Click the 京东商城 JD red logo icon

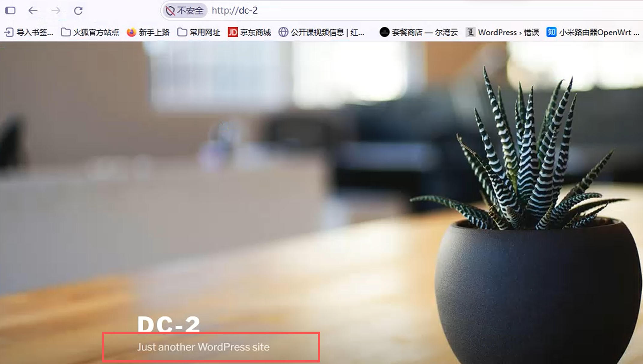tap(232, 32)
